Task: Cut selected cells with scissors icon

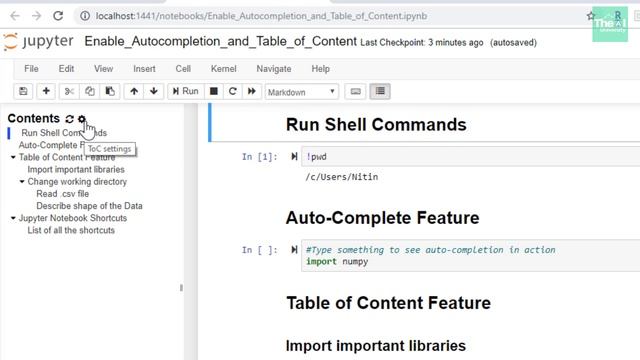Action: 69,91
